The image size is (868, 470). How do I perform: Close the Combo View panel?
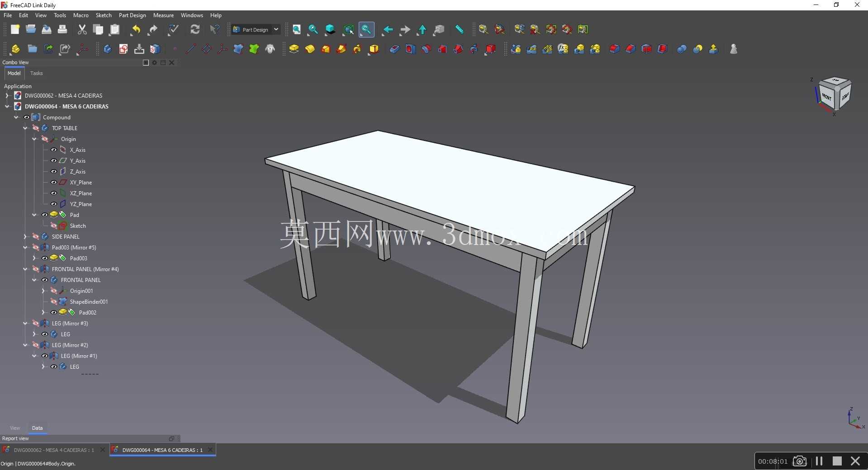click(172, 63)
